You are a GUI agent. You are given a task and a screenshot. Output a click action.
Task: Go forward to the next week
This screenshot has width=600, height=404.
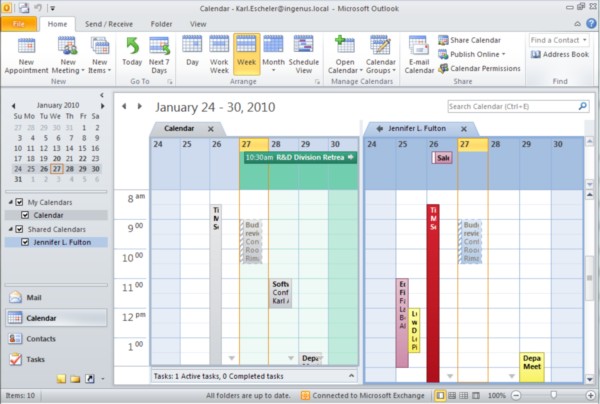point(140,106)
